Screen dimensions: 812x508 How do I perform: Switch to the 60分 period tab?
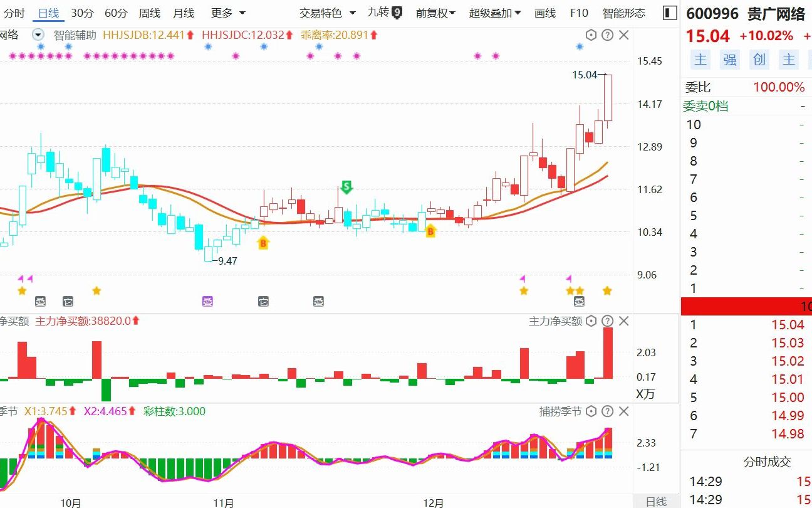116,13
